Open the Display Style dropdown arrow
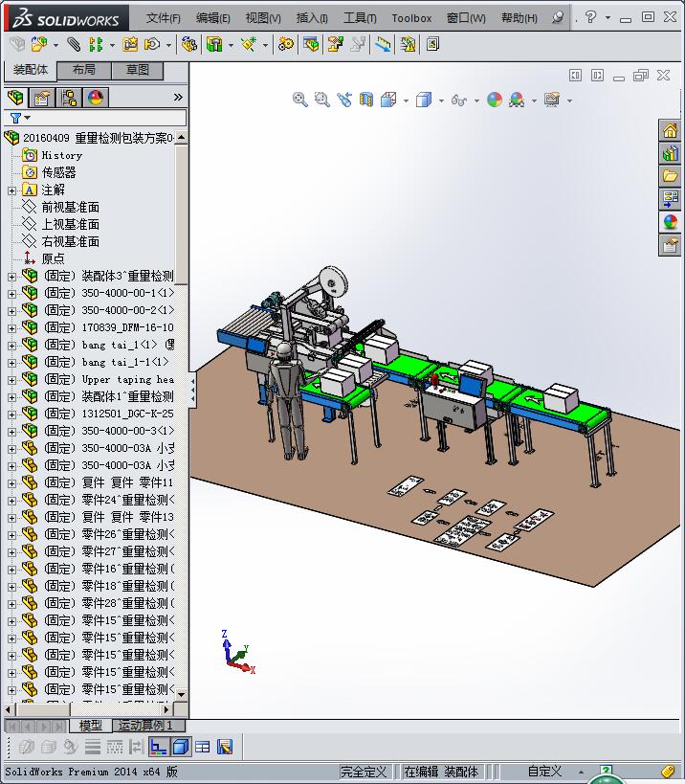685x784 pixels. [441, 101]
